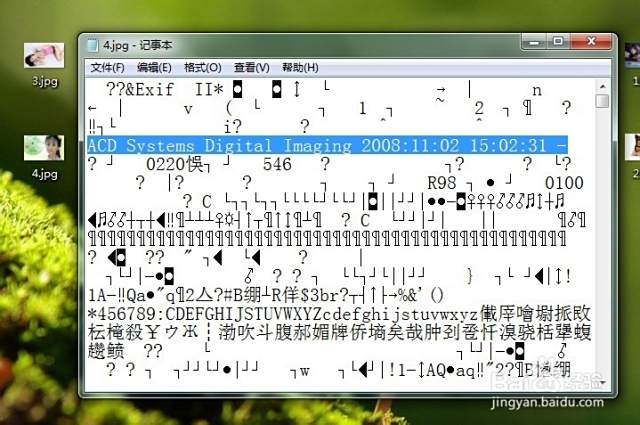Screen dimensions: 640x425
Task: Close the 4.jpg Notepad window
Action: click(x=591, y=42)
